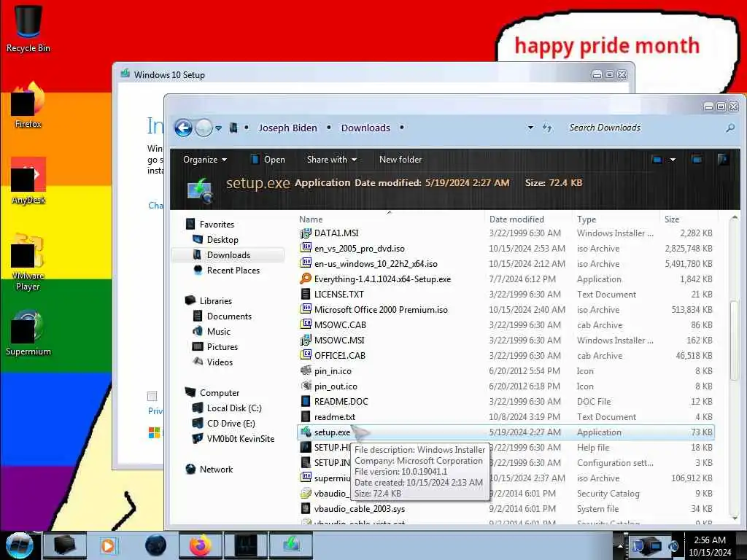Open the view options dropdown arrow
This screenshot has width=747, height=560.
tap(673, 160)
